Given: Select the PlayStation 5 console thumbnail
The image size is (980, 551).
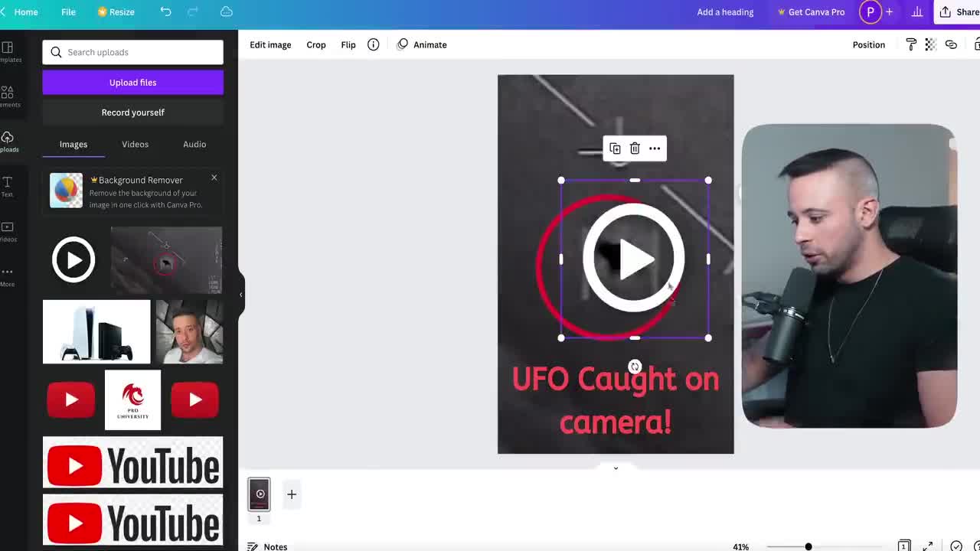Looking at the screenshot, I should tap(96, 331).
